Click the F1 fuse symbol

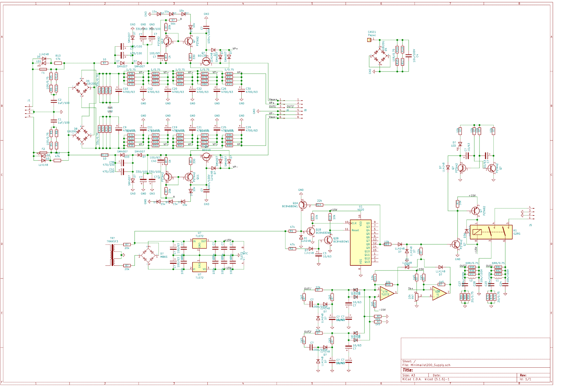[x=43, y=69]
